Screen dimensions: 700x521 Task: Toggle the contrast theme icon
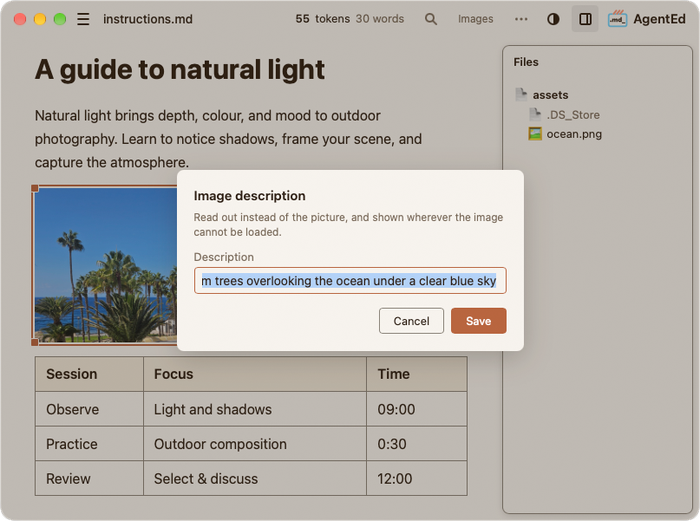click(x=553, y=19)
